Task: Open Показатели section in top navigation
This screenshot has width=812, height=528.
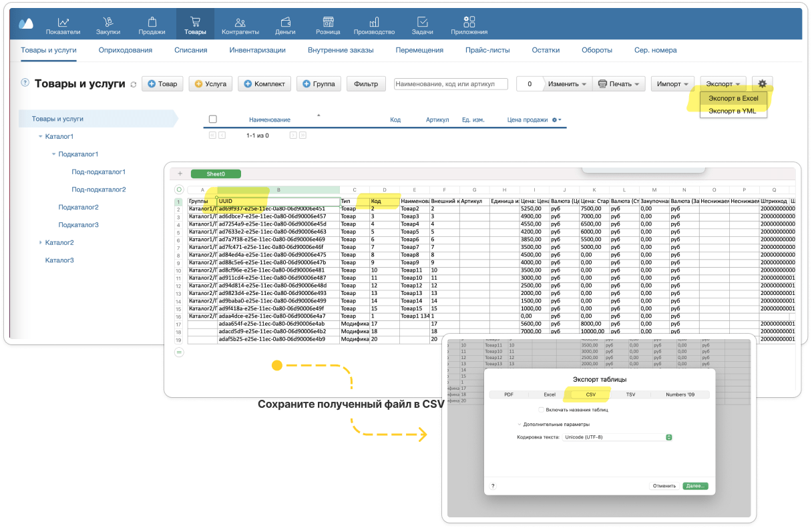Action: point(63,25)
